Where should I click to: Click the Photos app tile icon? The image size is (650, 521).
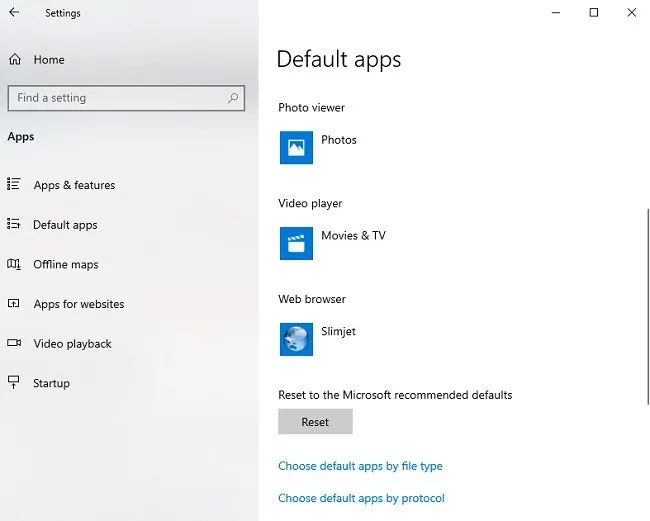point(296,148)
